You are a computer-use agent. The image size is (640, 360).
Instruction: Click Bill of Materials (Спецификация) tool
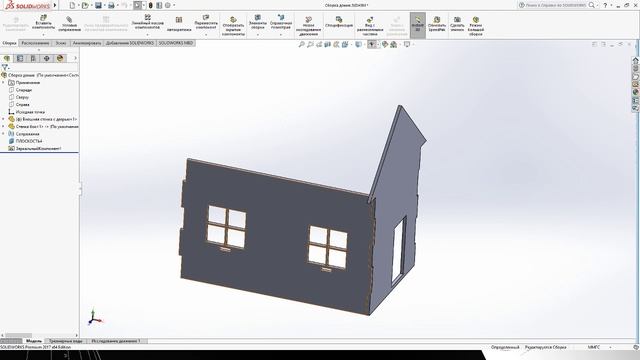tap(339, 22)
